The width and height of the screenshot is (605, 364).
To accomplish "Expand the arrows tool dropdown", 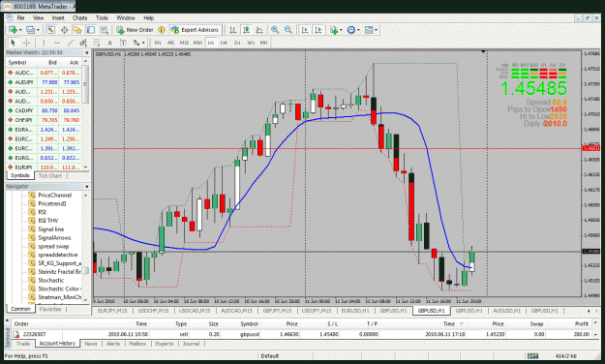I will [x=143, y=43].
